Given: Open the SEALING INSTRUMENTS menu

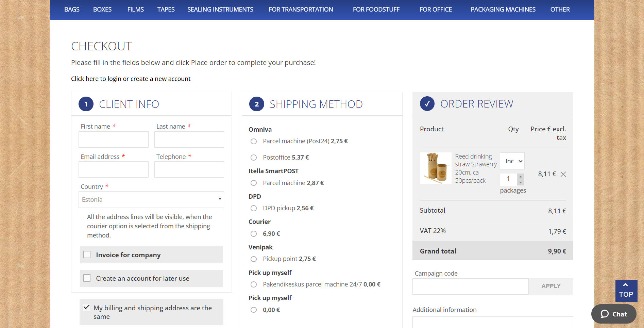Looking at the screenshot, I should (220, 10).
